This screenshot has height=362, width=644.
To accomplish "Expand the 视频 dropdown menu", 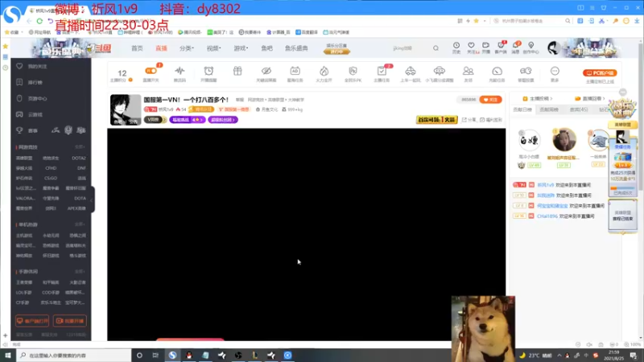I will tap(213, 48).
